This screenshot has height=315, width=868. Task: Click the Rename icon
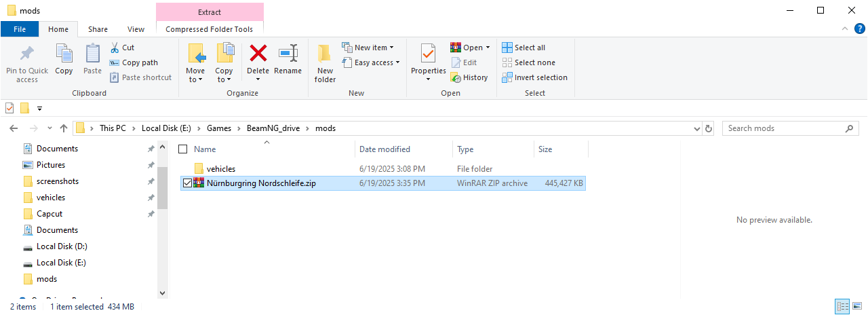(x=288, y=53)
